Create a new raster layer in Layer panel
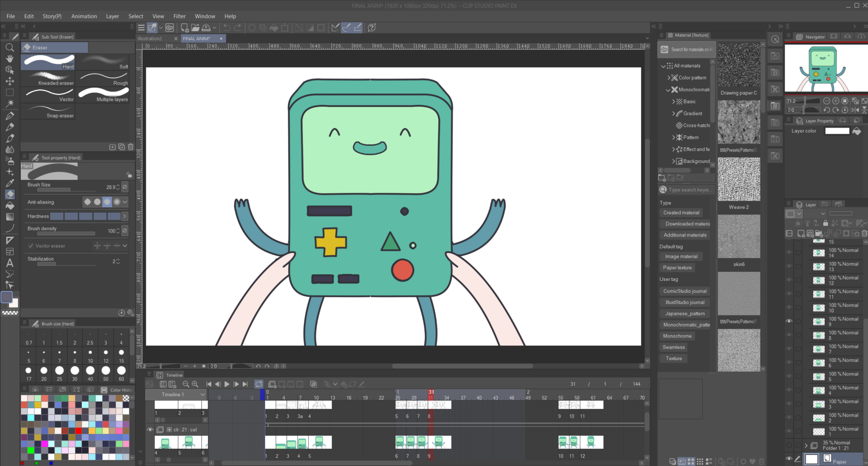Screen dimensions: 868x466 801,233
